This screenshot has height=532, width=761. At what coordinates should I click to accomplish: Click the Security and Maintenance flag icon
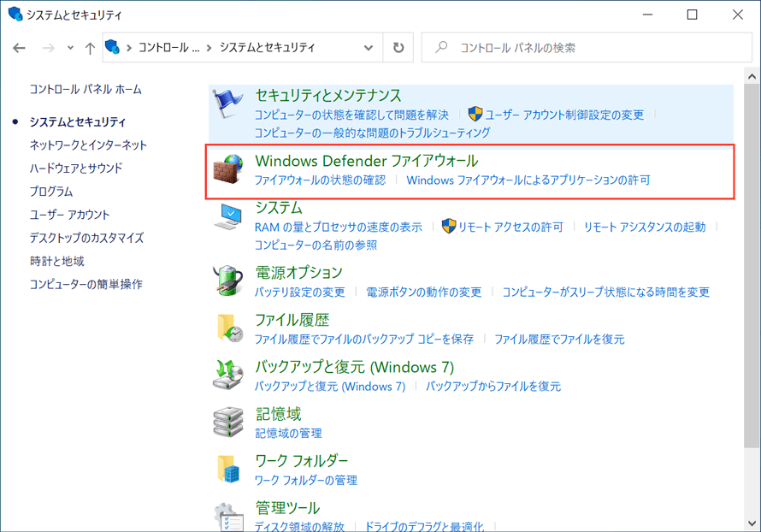[x=227, y=103]
